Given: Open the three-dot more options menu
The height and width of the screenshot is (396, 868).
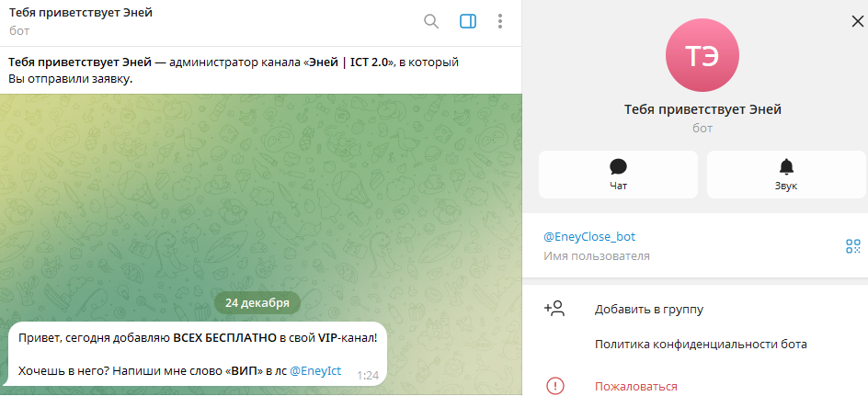Looking at the screenshot, I should tap(500, 21).
